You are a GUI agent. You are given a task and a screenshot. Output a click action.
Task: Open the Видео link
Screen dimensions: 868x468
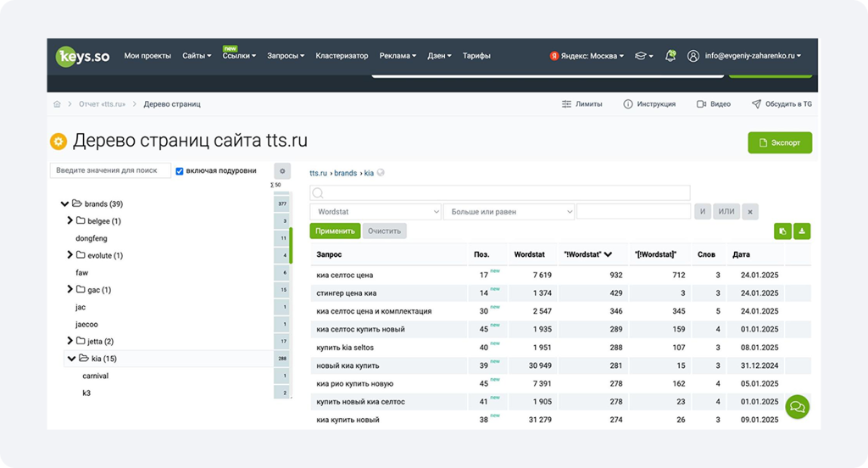click(x=714, y=104)
